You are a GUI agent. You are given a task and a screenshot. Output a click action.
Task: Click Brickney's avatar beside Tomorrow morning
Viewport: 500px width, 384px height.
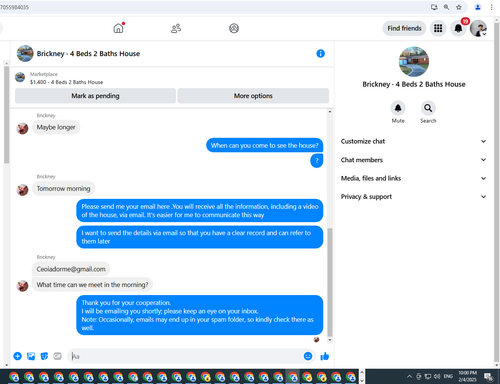click(x=22, y=190)
